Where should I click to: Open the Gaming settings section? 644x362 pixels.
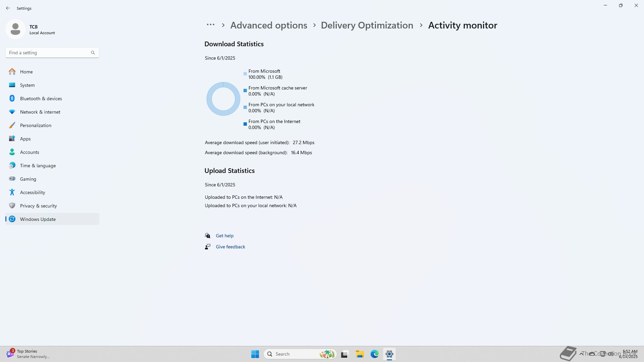click(28, 179)
